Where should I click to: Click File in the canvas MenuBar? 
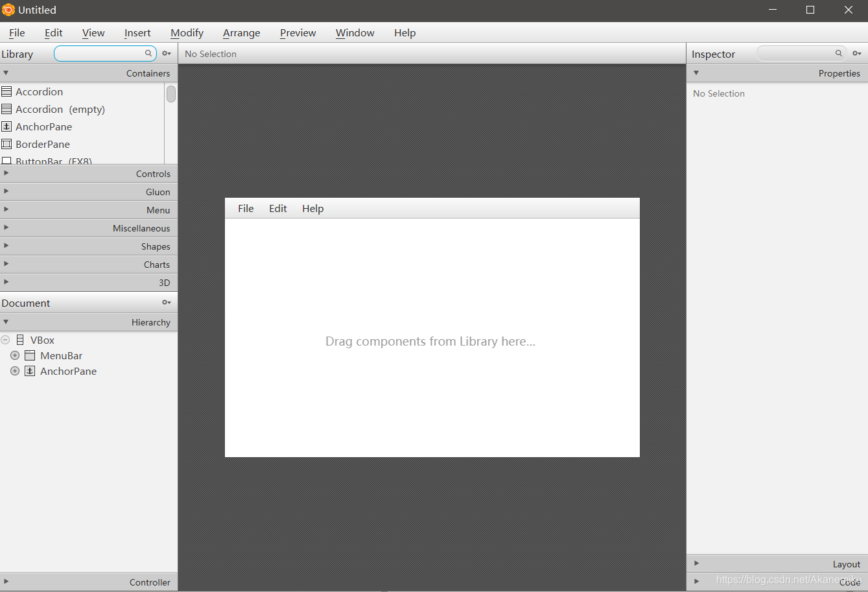click(x=246, y=208)
